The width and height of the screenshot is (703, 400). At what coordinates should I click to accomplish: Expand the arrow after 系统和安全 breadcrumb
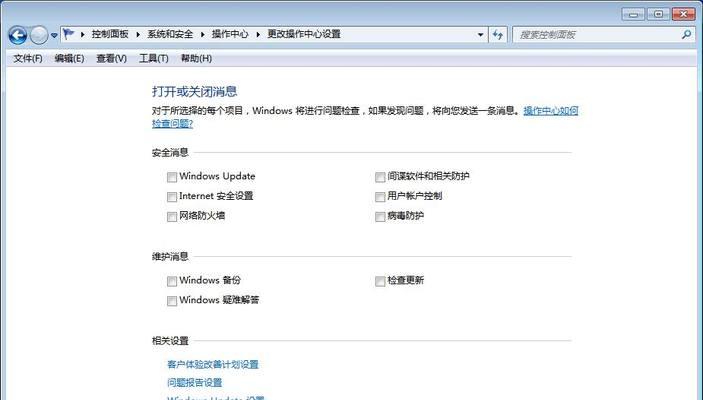point(202,34)
